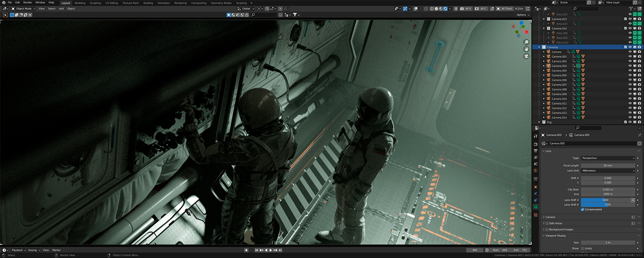
Task: Open the lens Type Perspective dropdown
Action: click(x=607, y=158)
